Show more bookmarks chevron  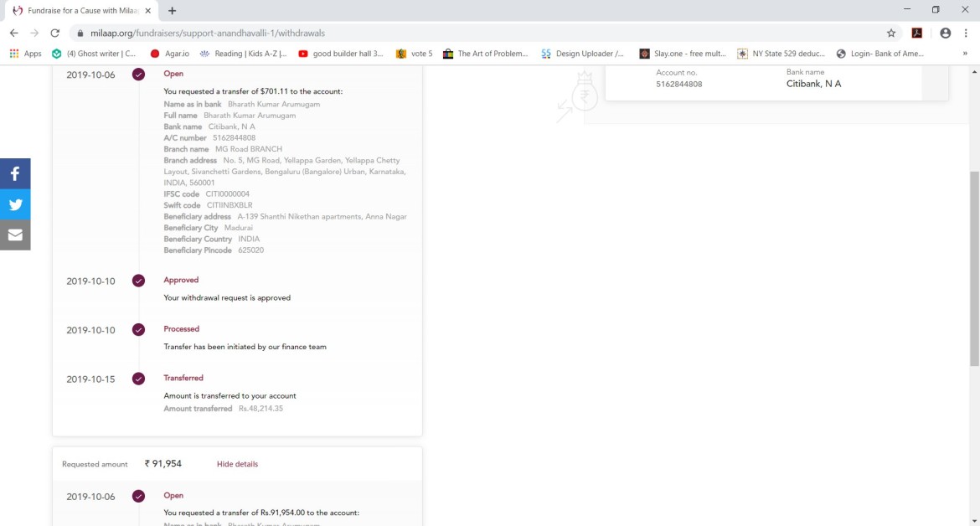965,54
